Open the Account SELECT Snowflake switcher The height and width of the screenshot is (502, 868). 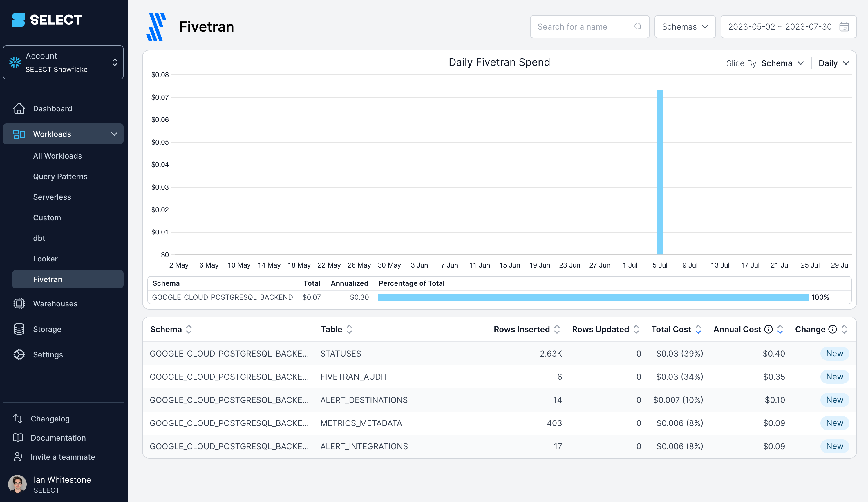pos(63,62)
